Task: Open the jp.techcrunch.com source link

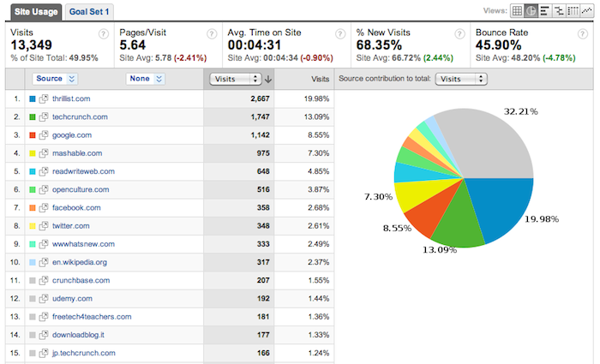Action: click(84, 353)
